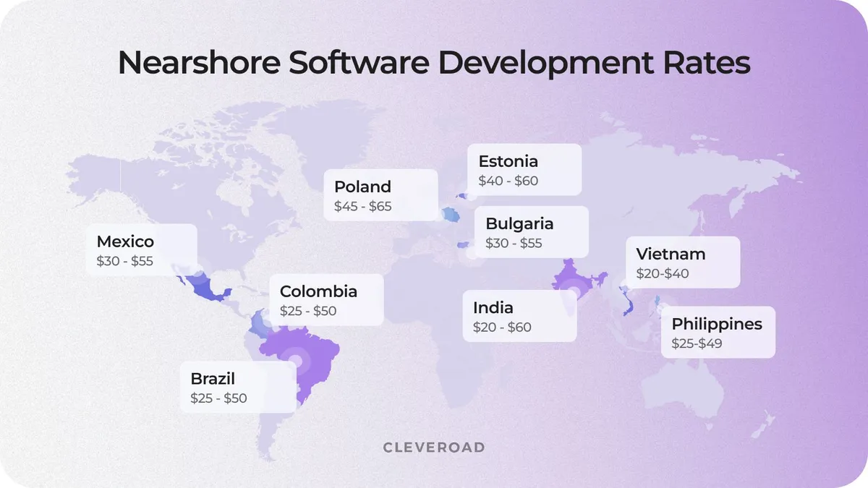This screenshot has width=868, height=488.
Task: Click the rate $20 - $60
Action: point(502,328)
